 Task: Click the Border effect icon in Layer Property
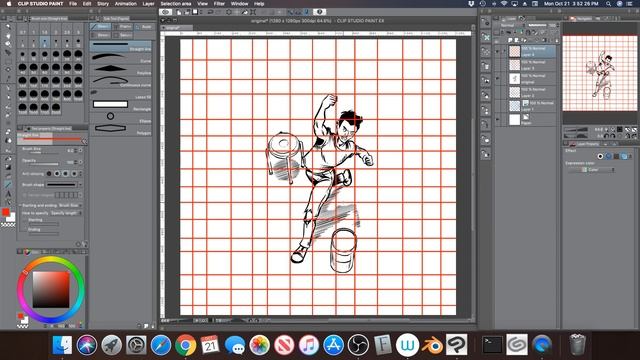pos(600,156)
